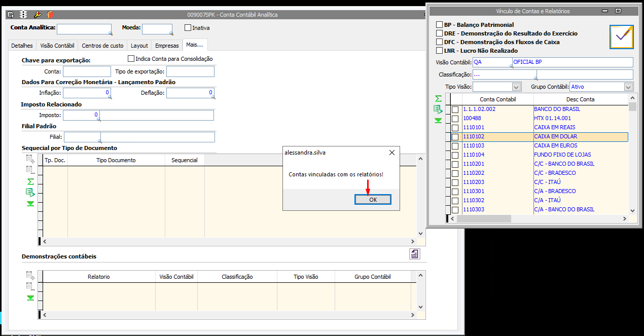Switch to the Detalhes tab
The height and width of the screenshot is (336, 644).
(22, 46)
